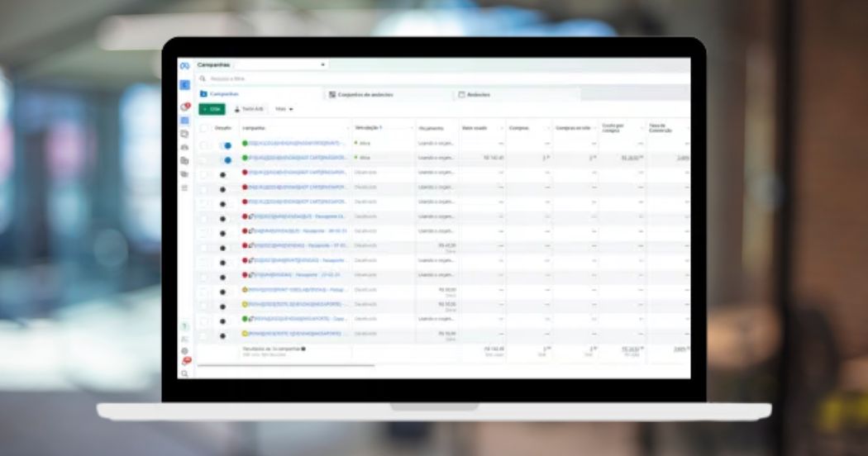Click the Teste A/B button
The image size is (868, 456).
click(x=249, y=109)
